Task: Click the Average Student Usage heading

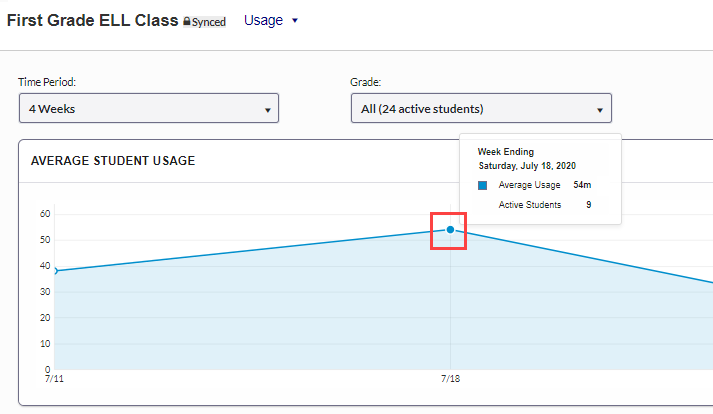Action: tap(113, 160)
